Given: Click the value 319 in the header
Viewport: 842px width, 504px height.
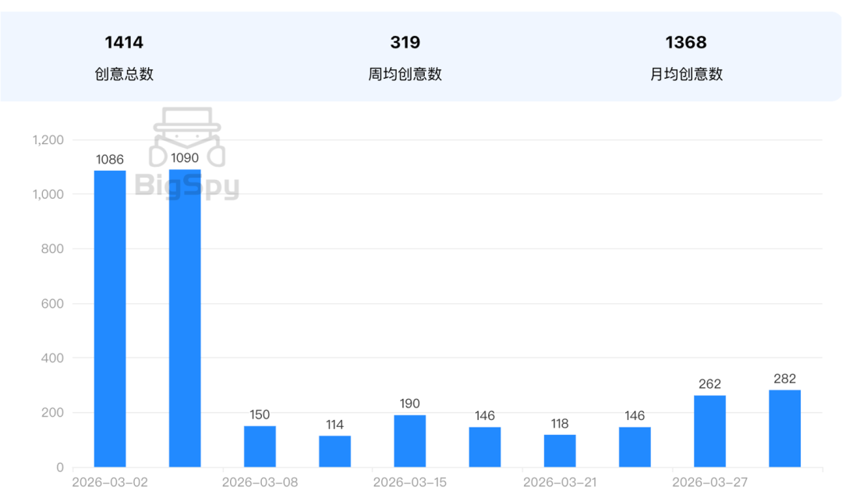Looking at the screenshot, I should pyautogui.click(x=406, y=43).
